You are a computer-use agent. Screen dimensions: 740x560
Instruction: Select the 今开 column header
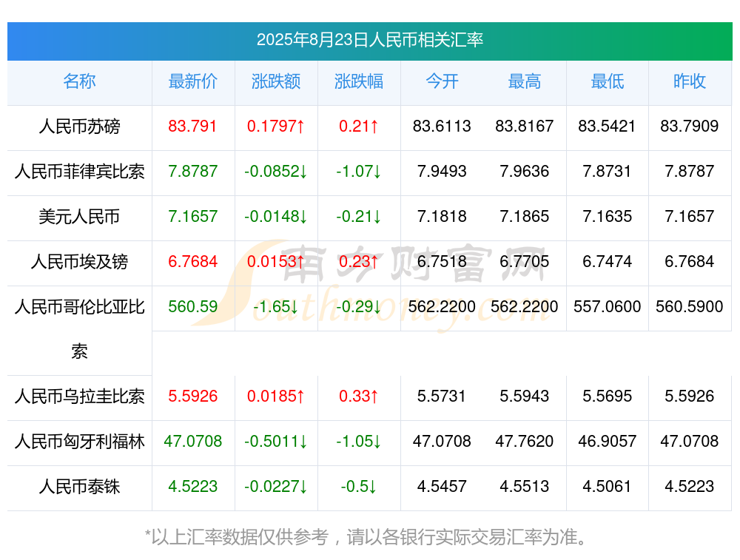442,81
